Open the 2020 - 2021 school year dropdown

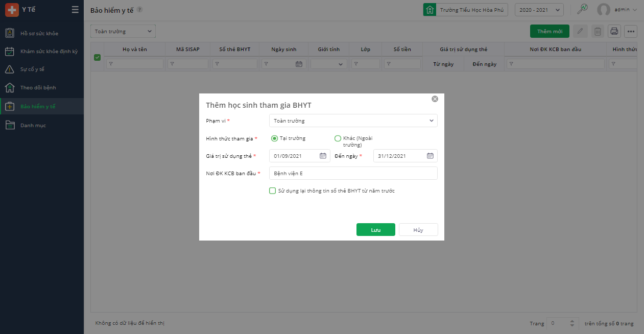click(539, 10)
